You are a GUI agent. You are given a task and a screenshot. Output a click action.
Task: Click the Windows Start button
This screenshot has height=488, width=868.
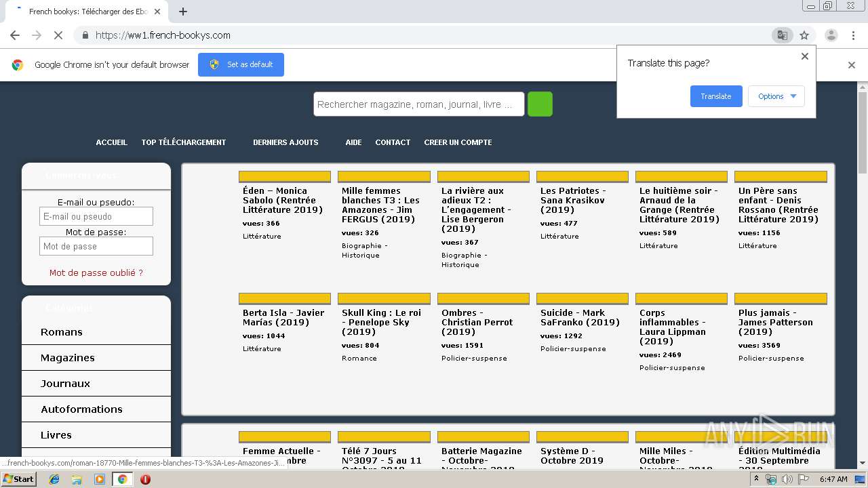click(x=19, y=479)
